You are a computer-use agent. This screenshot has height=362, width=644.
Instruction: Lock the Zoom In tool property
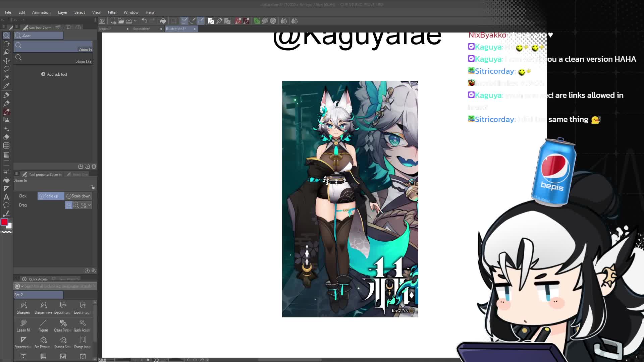[x=93, y=187]
